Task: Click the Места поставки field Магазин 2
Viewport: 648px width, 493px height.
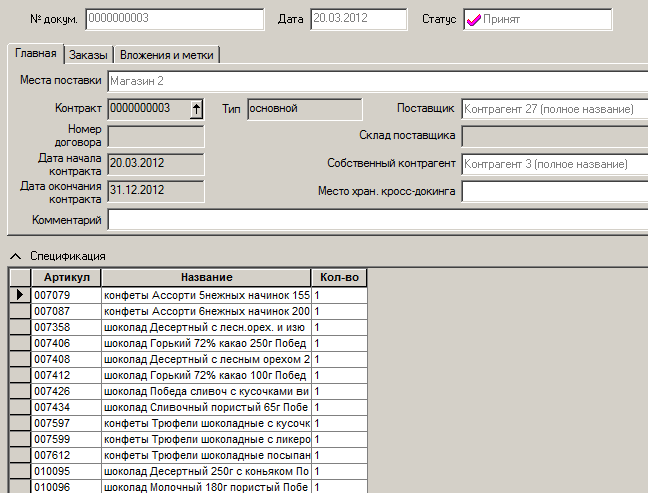Action: pos(377,81)
